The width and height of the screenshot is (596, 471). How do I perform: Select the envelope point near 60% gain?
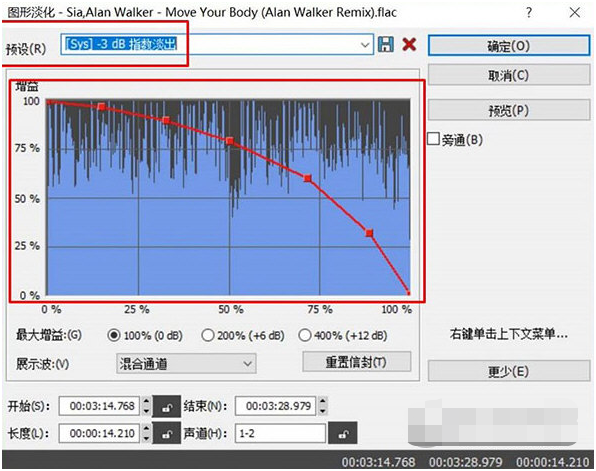coord(308,178)
